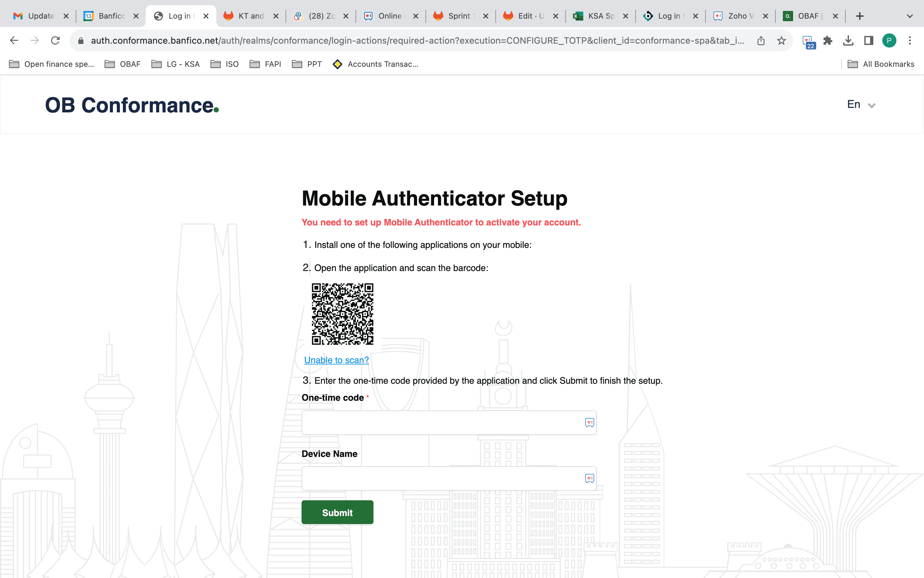Click the address bar URL
Viewport: 924px width, 578px height.
pos(417,40)
